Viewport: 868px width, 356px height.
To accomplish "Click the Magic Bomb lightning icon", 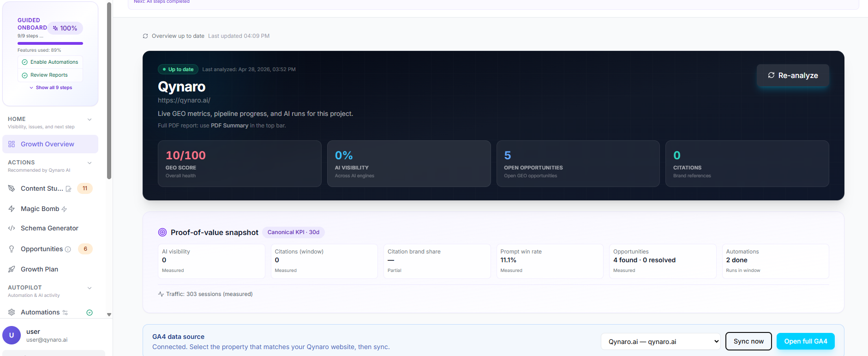I will [x=12, y=209].
